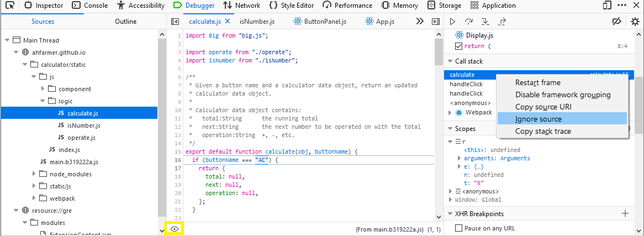Add an XHR breakpoint with plus button
This screenshot has width=644, height=236.
click(625, 213)
